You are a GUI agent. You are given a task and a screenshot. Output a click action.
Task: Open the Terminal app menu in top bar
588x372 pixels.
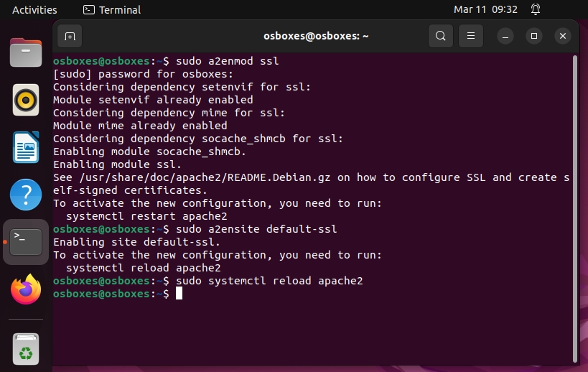pos(112,10)
